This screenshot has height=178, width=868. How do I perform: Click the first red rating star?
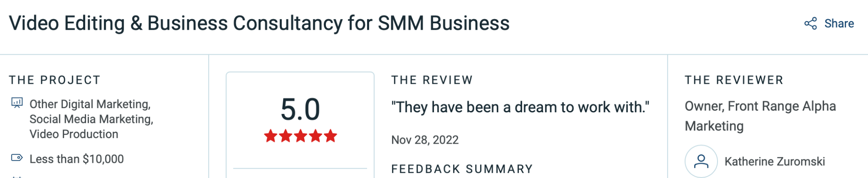270,136
